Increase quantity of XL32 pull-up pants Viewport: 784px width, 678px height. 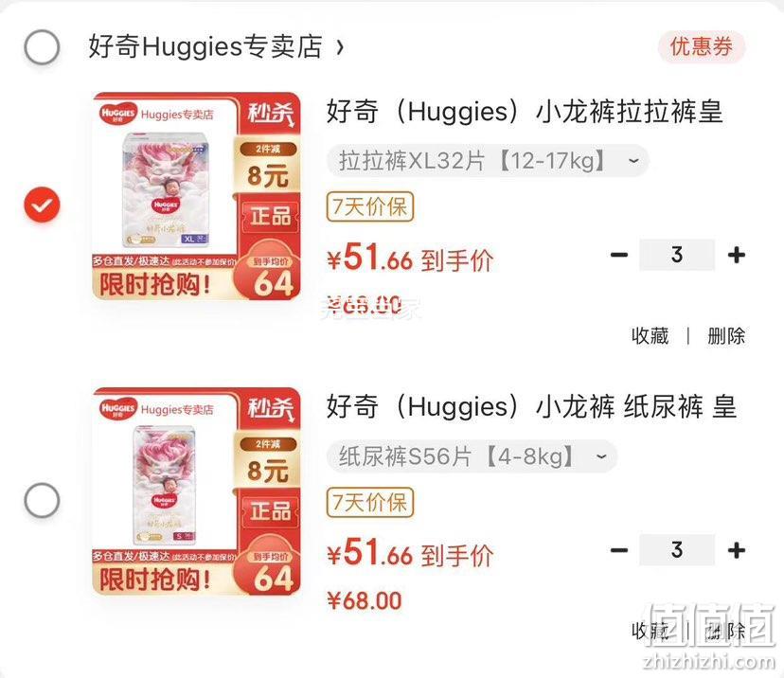pyautogui.click(x=737, y=255)
